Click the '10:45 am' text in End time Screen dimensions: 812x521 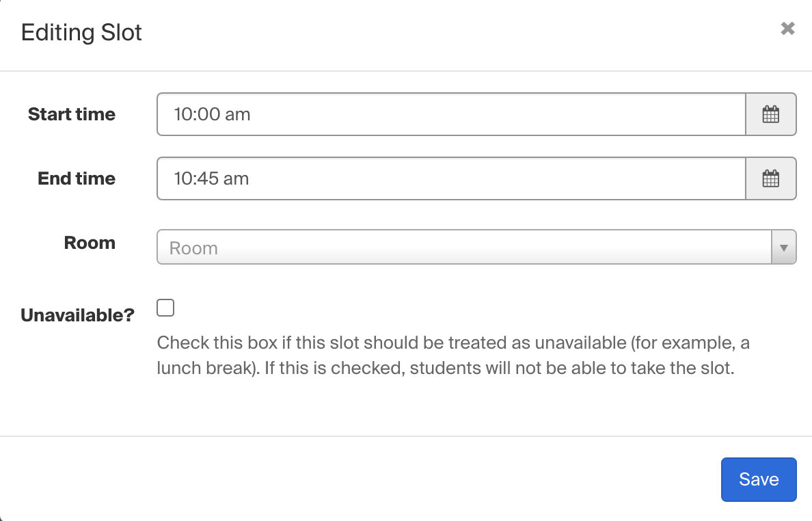pos(211,178)
